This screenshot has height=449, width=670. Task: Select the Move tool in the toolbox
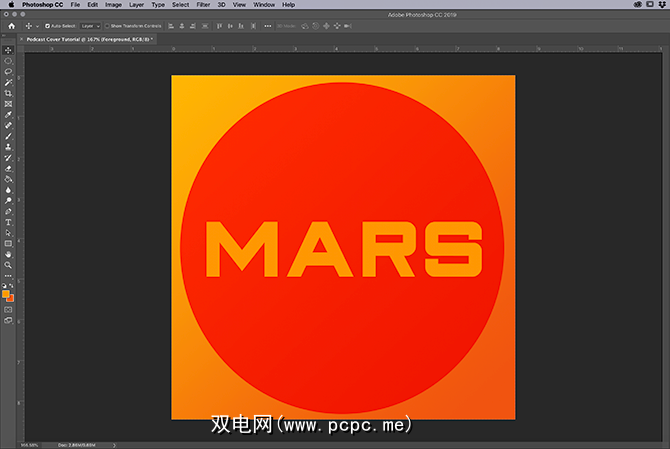[x=8, y=50]
